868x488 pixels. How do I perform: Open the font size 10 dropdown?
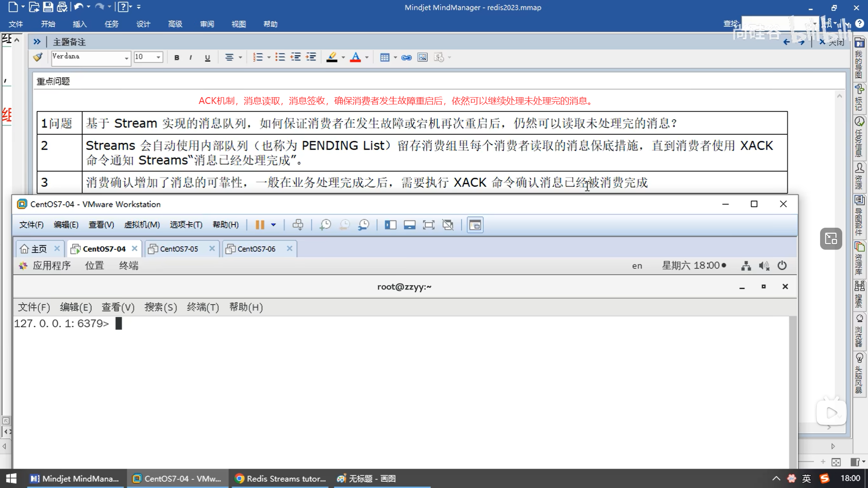[158, 57]
